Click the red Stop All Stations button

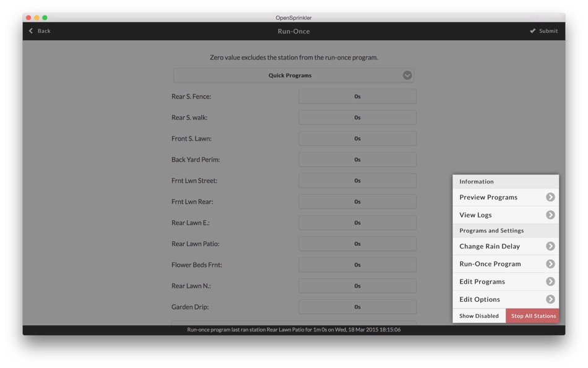click(532, 316)
